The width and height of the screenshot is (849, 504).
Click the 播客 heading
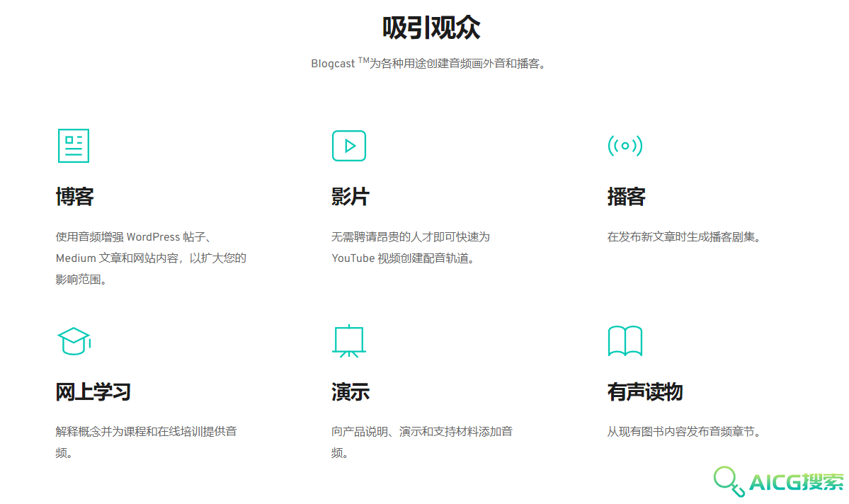coord(627,197)
